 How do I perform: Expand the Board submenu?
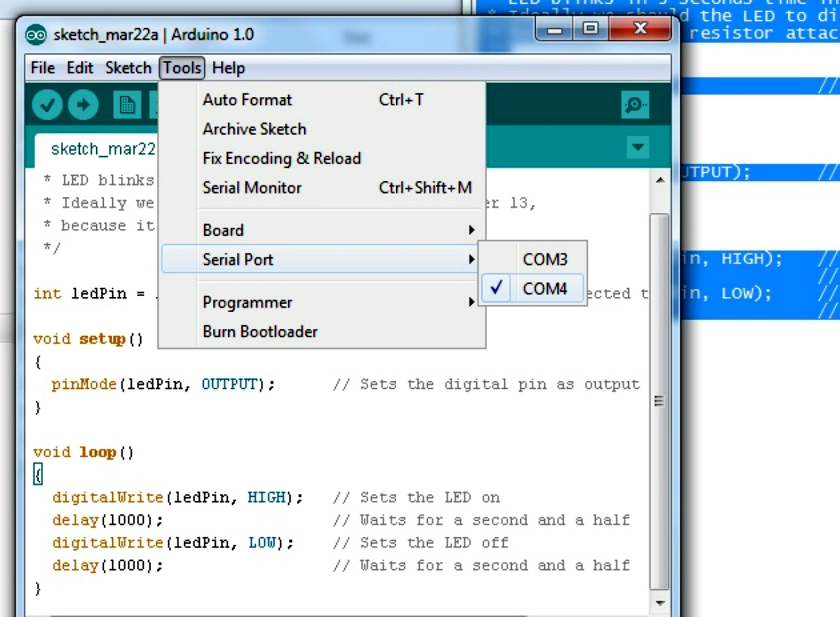(322, 230)
